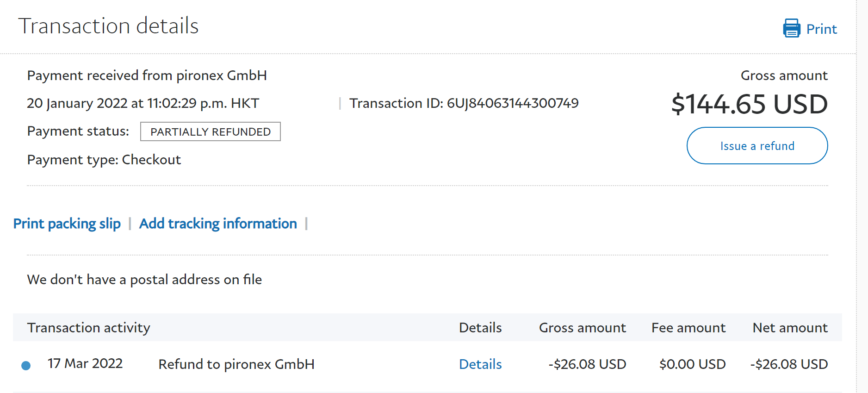This screenshot has height=393, width=868.
Task: Click the Details column header
Action: coord(480,328)
